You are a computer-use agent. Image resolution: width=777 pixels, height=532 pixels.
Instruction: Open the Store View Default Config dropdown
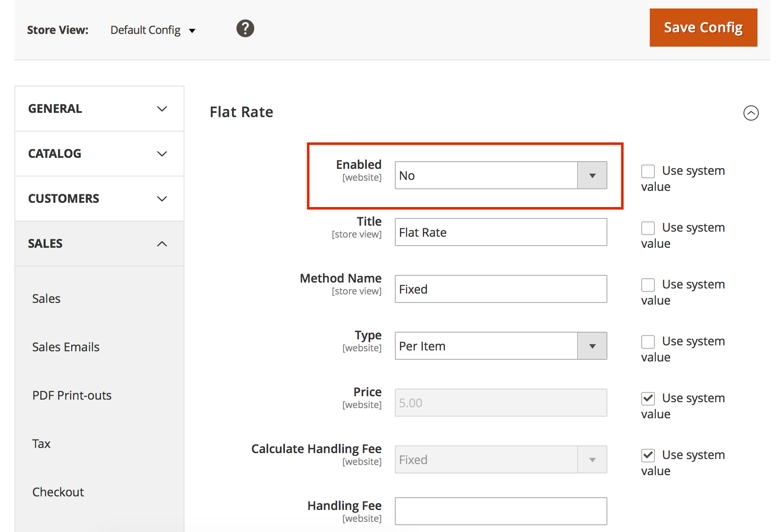click(x=153, y=30)
